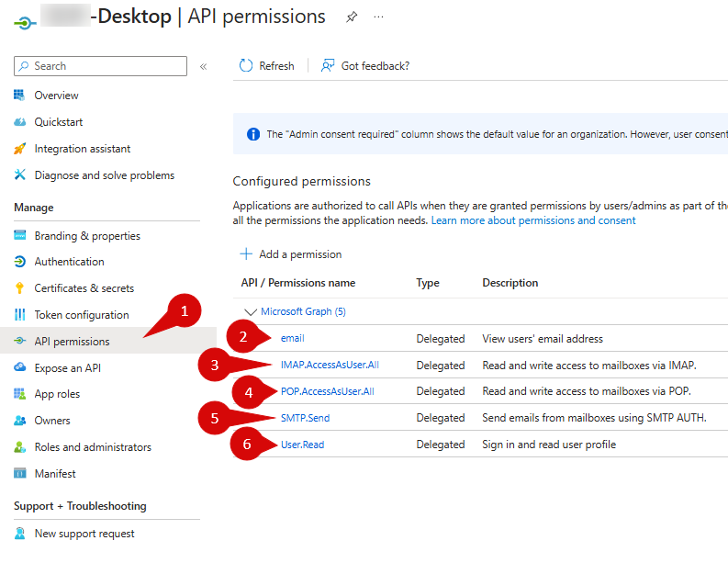Click 'Read and write access to mailboxes via POP.'
This screenshot has height=563, width=728.
tap(587, 391)
